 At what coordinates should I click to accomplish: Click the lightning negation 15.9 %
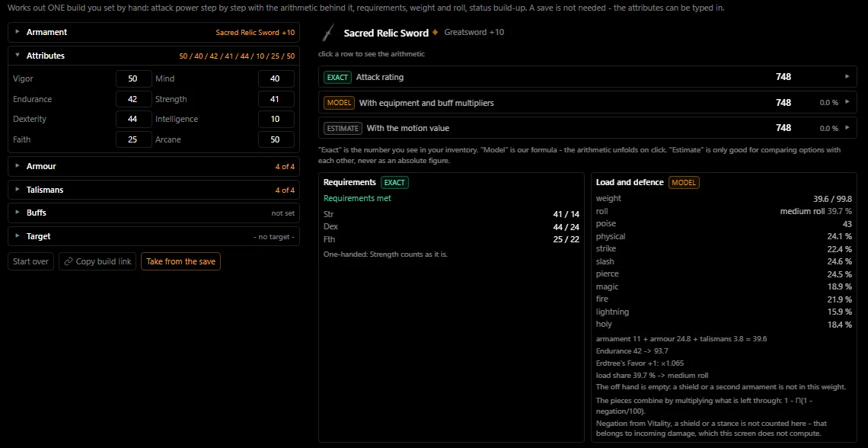pos(839,312)
